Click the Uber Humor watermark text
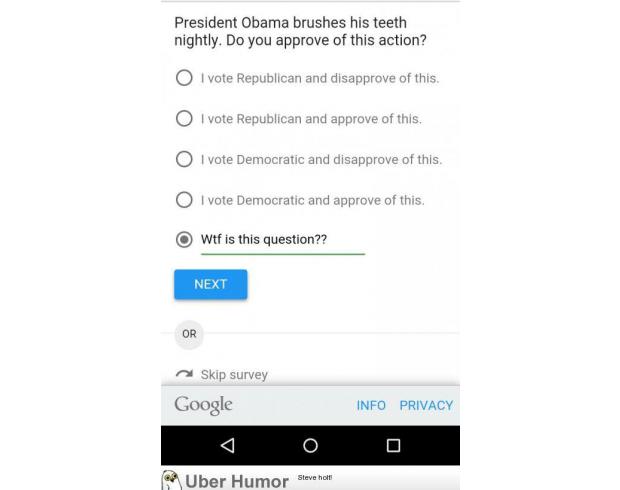The image size is (620, 490). (236, 481)
